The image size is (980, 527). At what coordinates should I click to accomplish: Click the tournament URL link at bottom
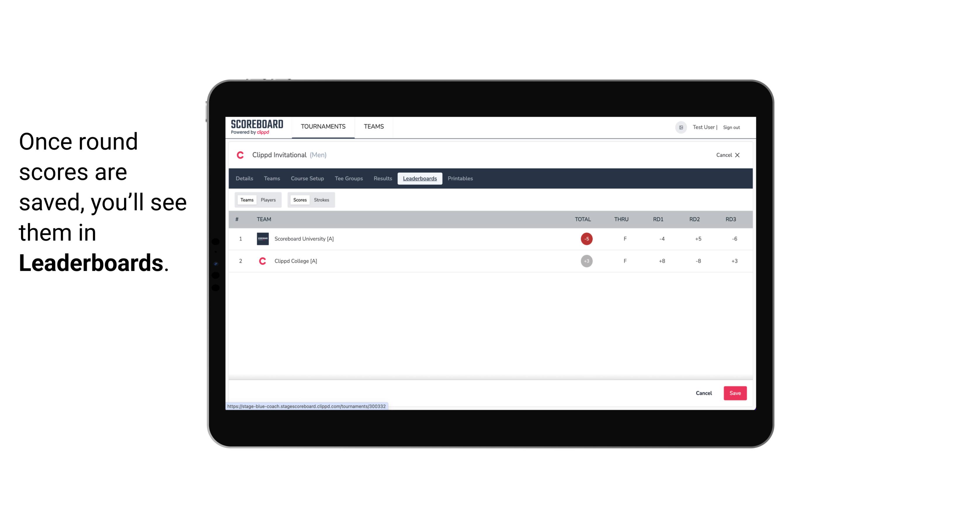point(307,406)
